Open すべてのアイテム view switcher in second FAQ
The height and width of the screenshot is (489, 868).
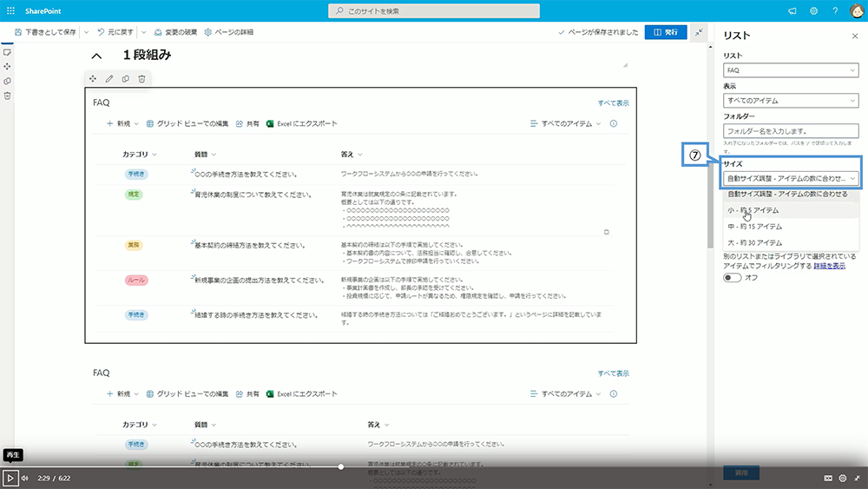pyautogui.click(x=565, y=393)
